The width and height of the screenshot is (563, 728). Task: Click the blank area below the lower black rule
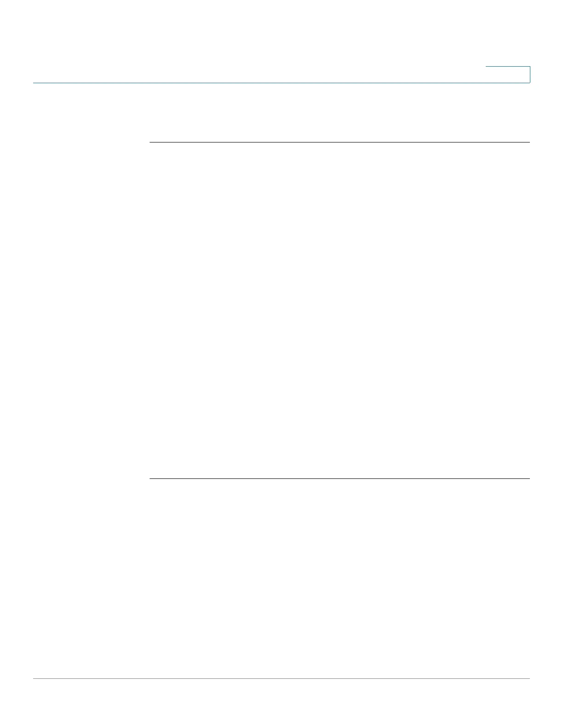(x=339, y=578)
